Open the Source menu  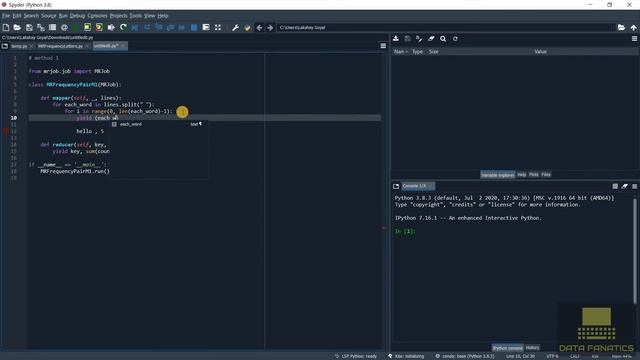49,16
